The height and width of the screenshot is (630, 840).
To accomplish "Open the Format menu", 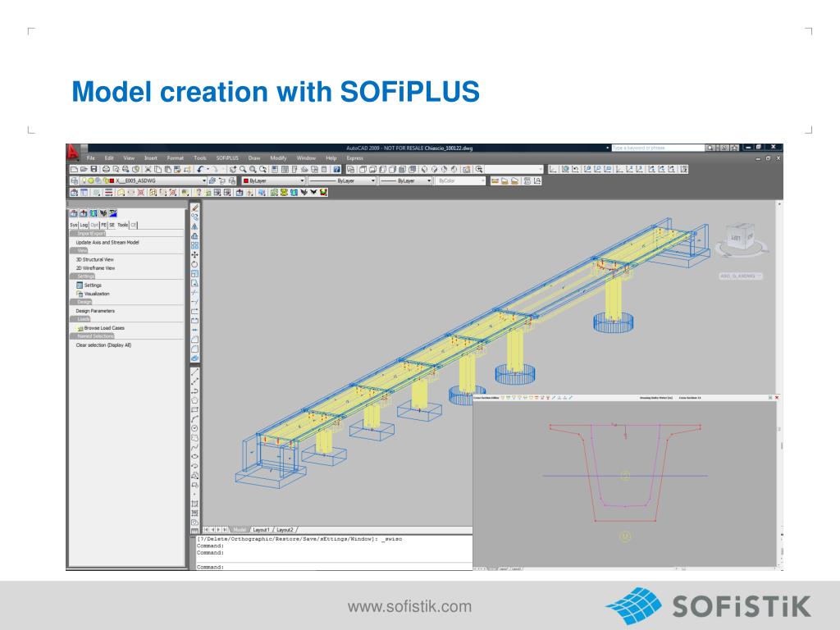I will click(x=176, y=158).
